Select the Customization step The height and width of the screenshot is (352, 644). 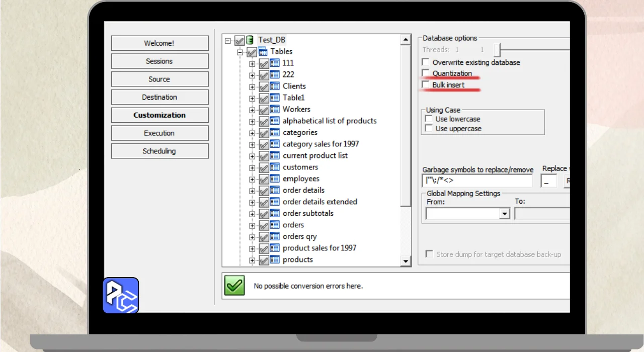159,115
